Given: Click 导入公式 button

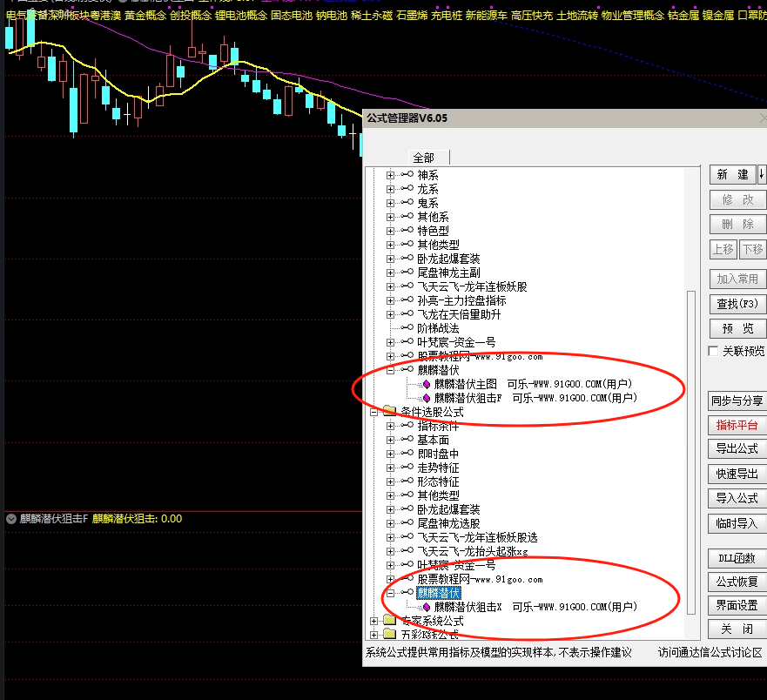Looking at the screenshot, I should point(737,499).
